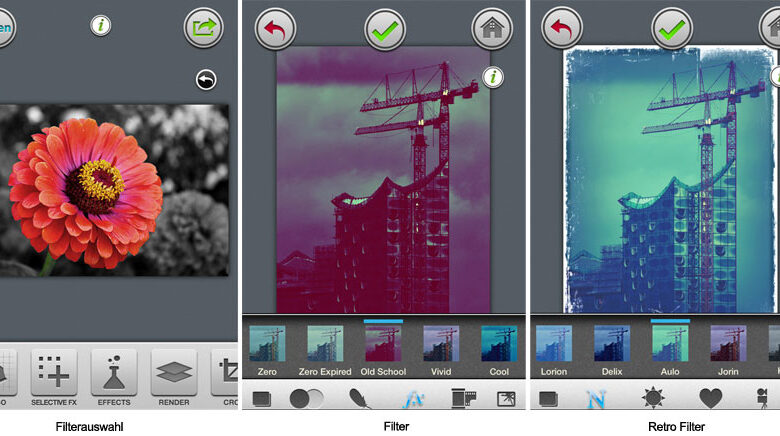
Task: Open the video camera category icon
Action: point(762,399)
